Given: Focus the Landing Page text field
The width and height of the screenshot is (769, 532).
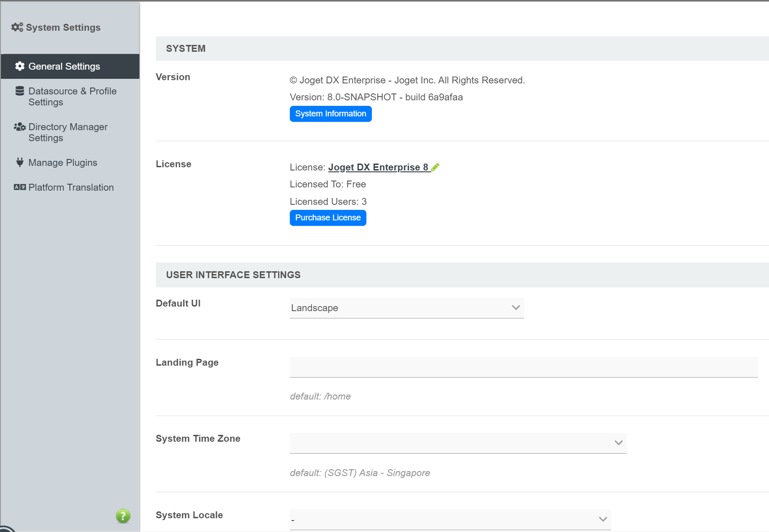Looking at the screenshot, I should click(523, 367).
